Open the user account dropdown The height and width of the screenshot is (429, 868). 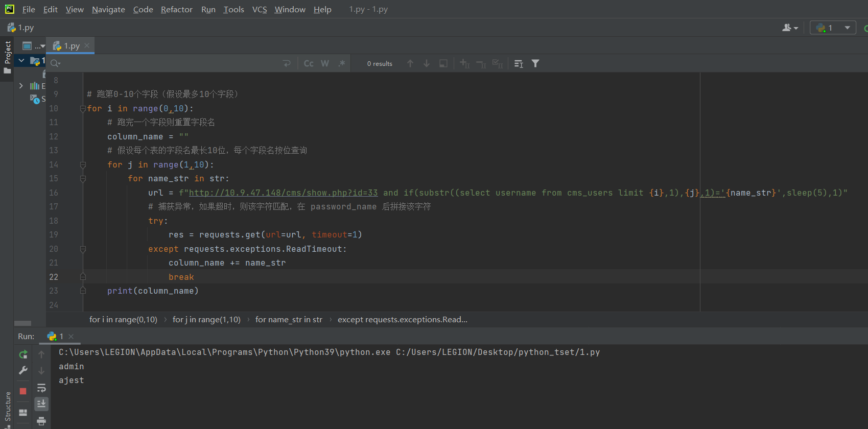(790, 28)
